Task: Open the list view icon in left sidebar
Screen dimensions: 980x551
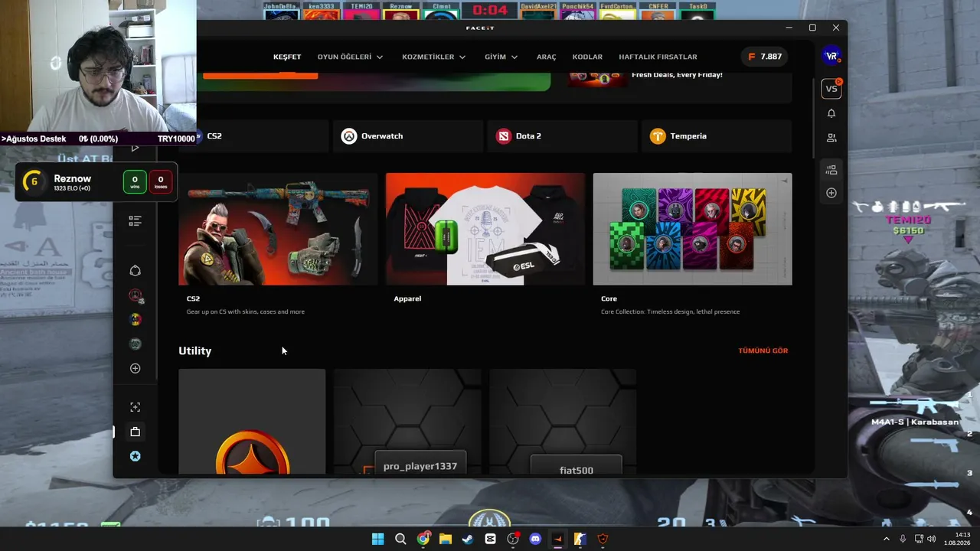Action: [135, 221]
